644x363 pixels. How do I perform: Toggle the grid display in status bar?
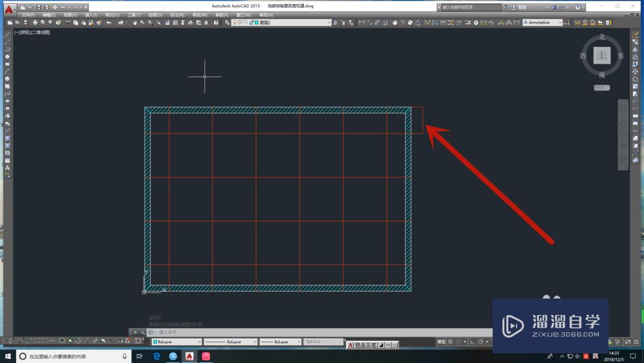tap(451, 342)
